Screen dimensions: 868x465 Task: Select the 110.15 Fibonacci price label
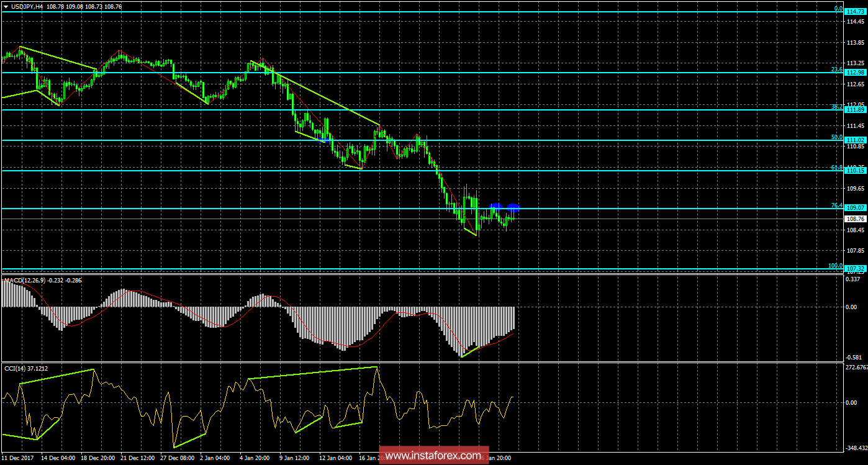(856, 170)
